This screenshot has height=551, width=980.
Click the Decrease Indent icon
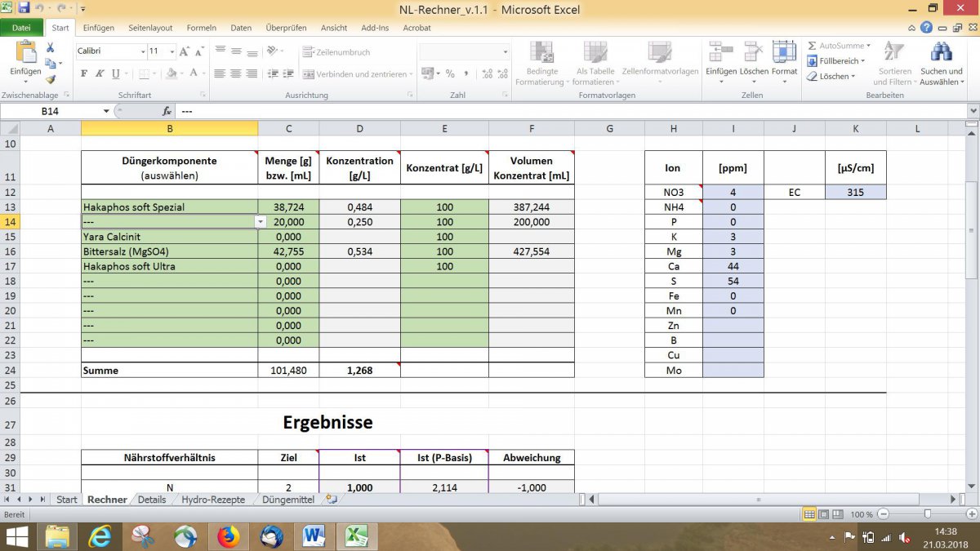(272, 73)
